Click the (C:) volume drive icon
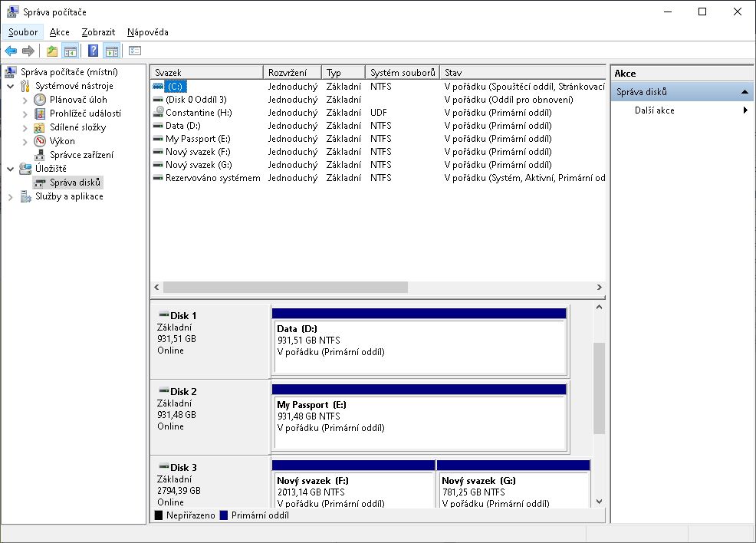This screenshot has height=543, width=756. [x=158, y=87]
